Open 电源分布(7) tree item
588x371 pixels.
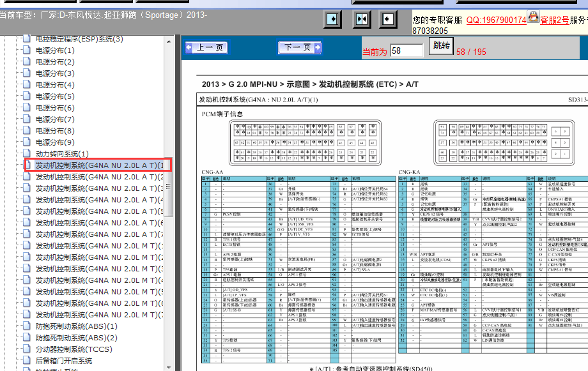(x=55, y=119)
